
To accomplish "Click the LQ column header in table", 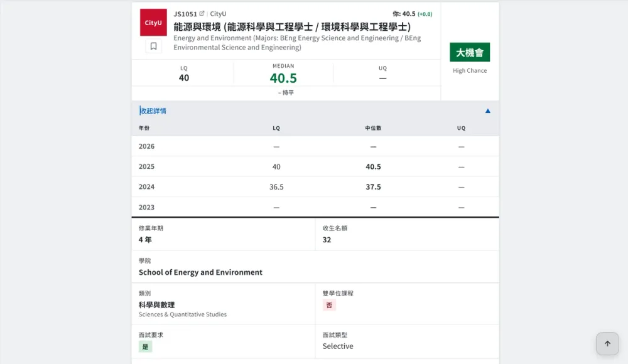I will click(x=276, y=128).
